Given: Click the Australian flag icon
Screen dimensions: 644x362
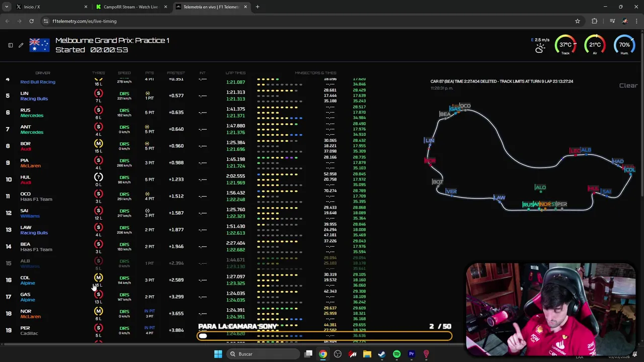Looking at the screenshot, I should click(39, 45).
